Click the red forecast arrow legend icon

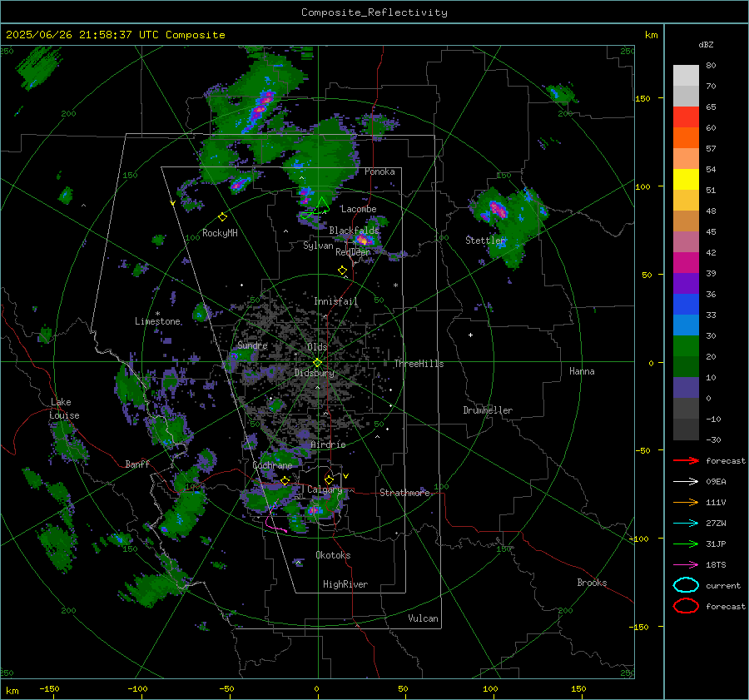[x=686, y=460]
